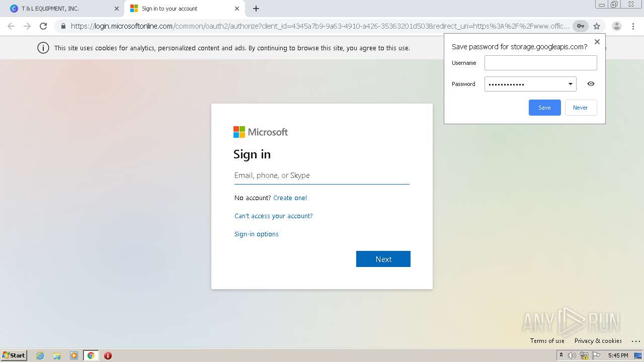Screen dimensions: 644x362
Task: Open Privacy & cookies link
Action: [598, 341]
